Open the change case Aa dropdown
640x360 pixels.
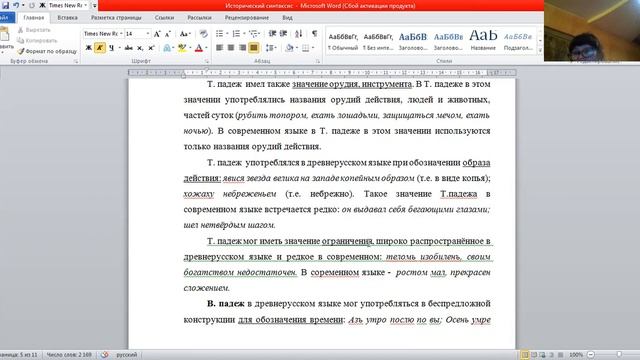tap(185, 34)
